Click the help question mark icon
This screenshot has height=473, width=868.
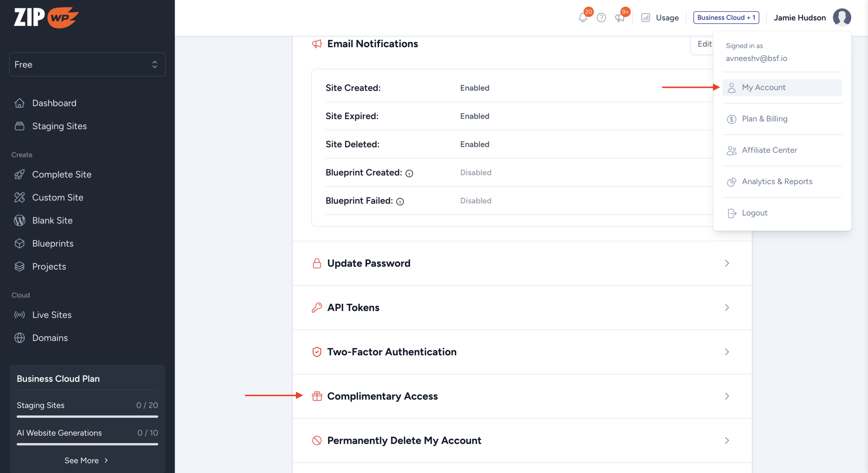tap(601, 17)
